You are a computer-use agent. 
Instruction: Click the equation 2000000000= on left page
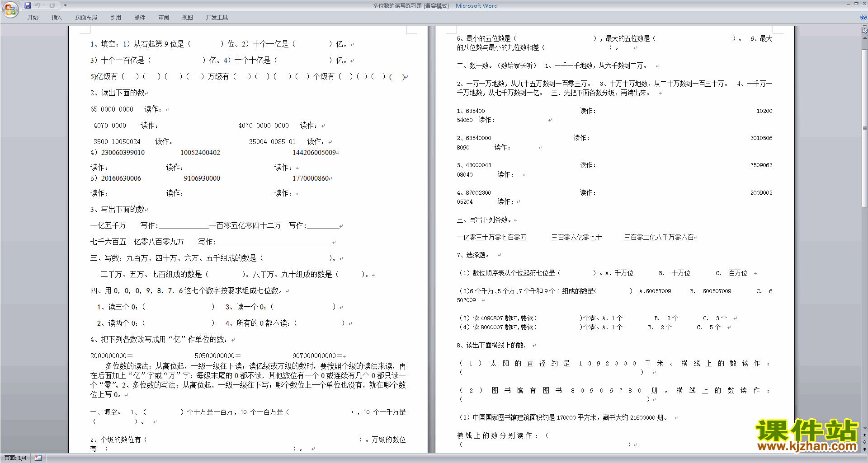point(112,356)
